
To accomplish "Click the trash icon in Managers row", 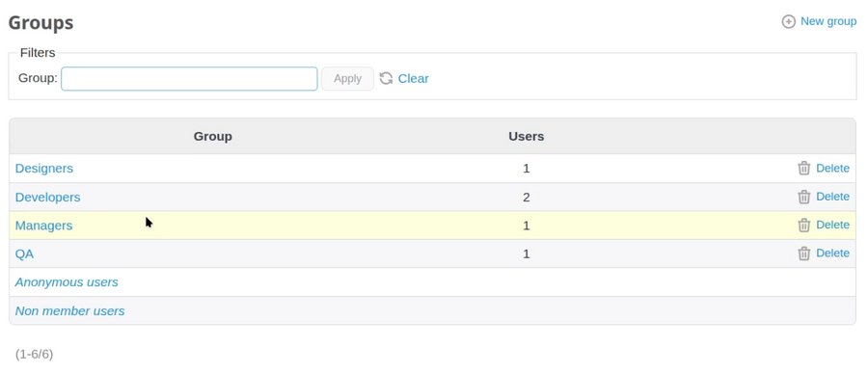I will (x=803, y=225).
